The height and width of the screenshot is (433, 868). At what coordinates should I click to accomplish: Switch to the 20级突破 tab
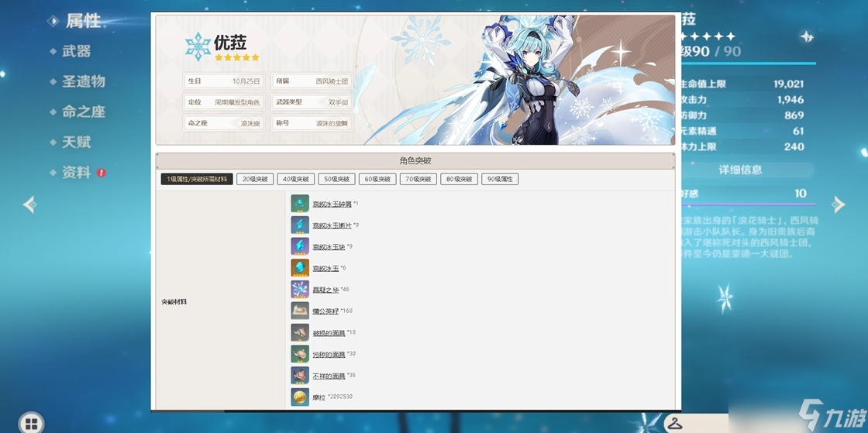255,179
